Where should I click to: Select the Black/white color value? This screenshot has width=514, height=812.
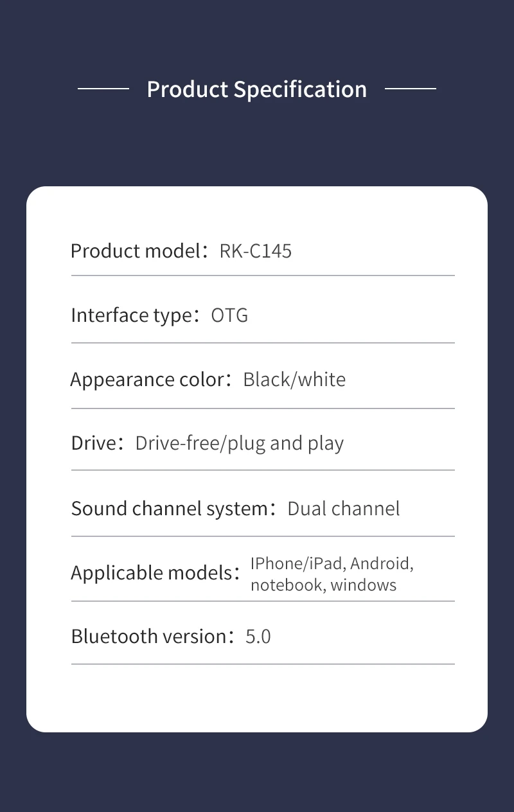[x=294, y=380]
